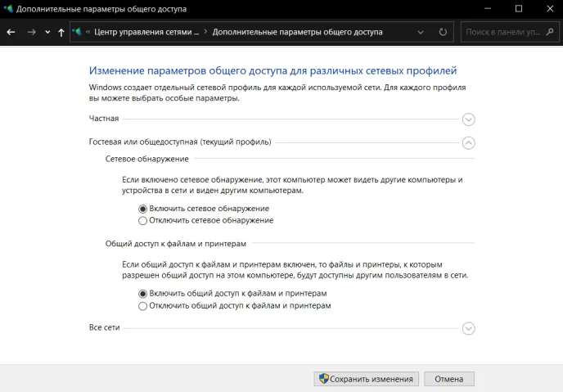Collapse the 'Гостевая или общедоступная' section
Viewport: 563px width, 392px height.
tap(468, 142)
